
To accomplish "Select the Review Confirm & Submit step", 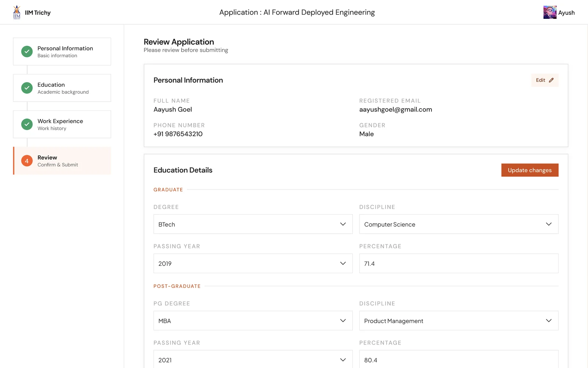I will tap(62, 161).
